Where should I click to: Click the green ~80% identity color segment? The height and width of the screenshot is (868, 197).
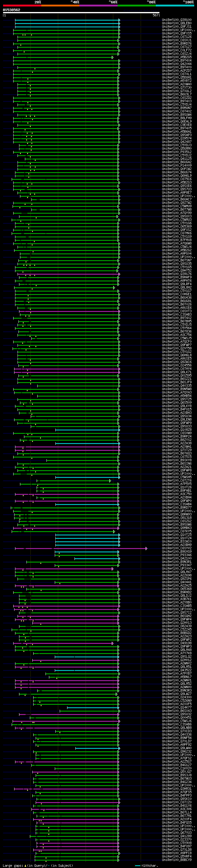pyautogui.click(x=137, y=6)
